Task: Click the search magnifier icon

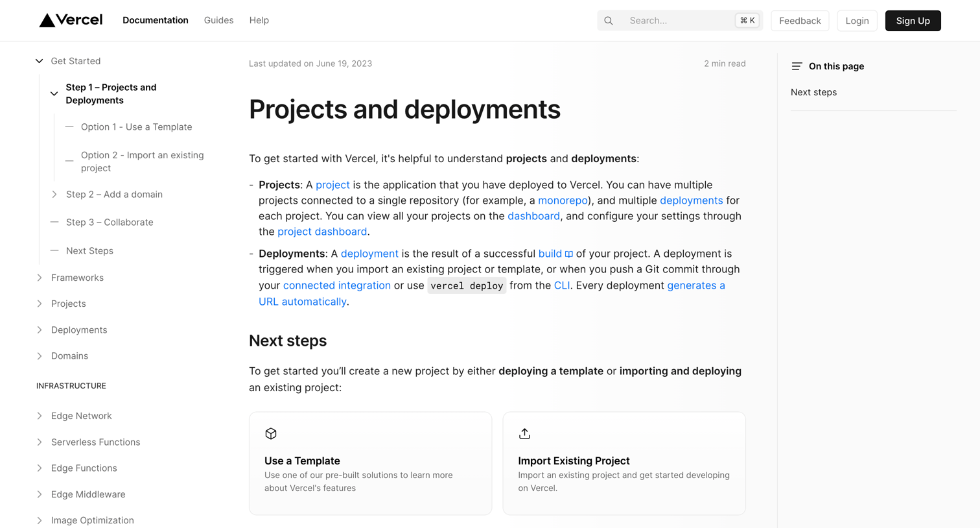Action: 609,21
